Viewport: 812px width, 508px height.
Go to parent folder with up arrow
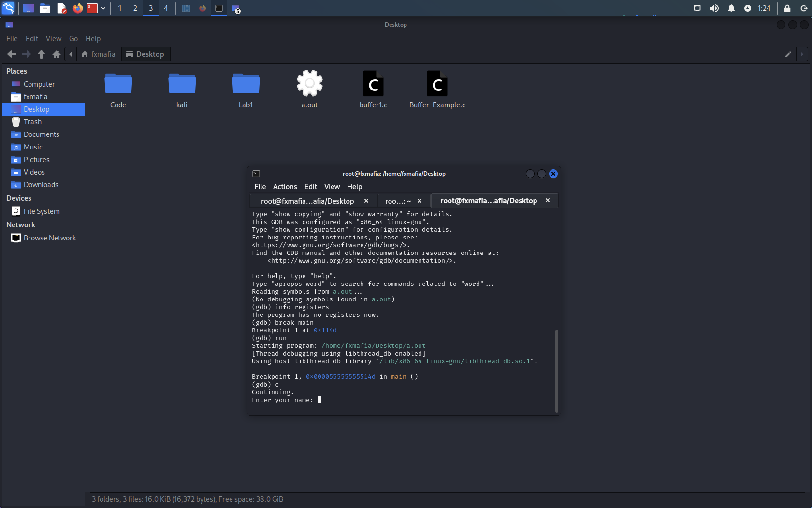41,54
